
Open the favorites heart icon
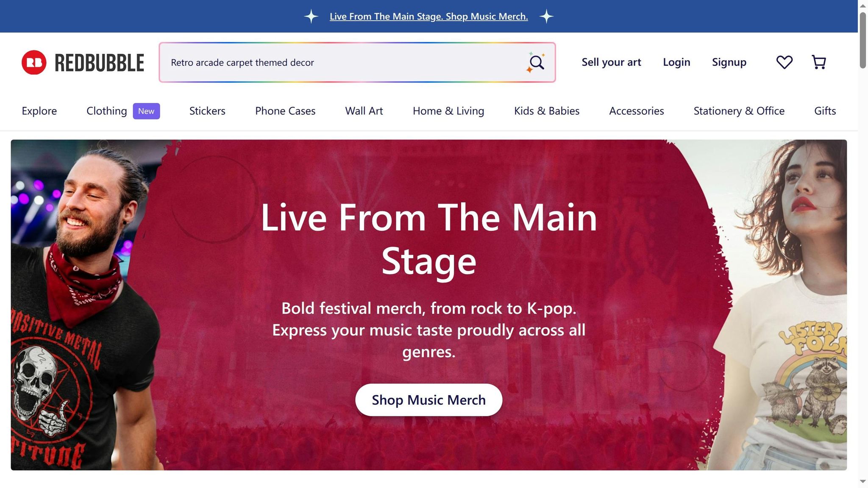tap(784, 62)
